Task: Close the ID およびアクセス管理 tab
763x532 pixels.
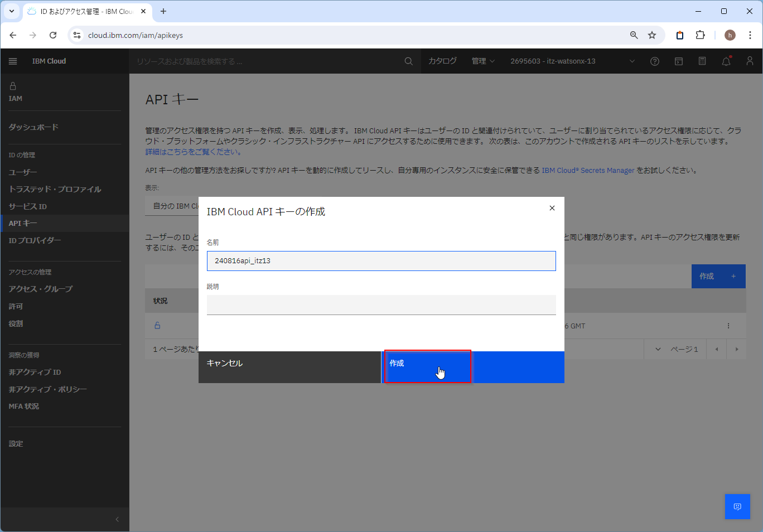Action: click(143, 11)
